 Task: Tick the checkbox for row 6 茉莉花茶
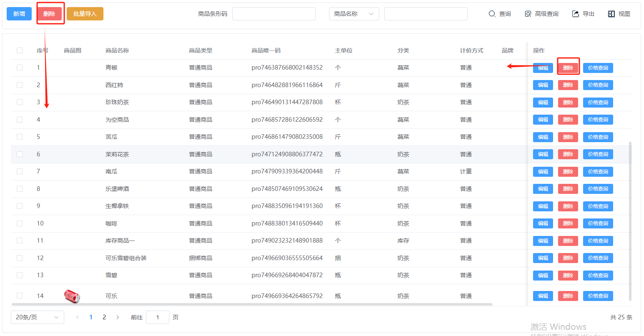[20, 154]
